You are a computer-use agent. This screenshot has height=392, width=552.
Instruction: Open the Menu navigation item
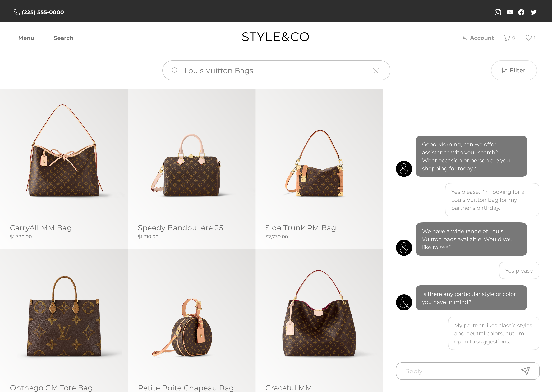pyautogui.click(x=26, y=38)
